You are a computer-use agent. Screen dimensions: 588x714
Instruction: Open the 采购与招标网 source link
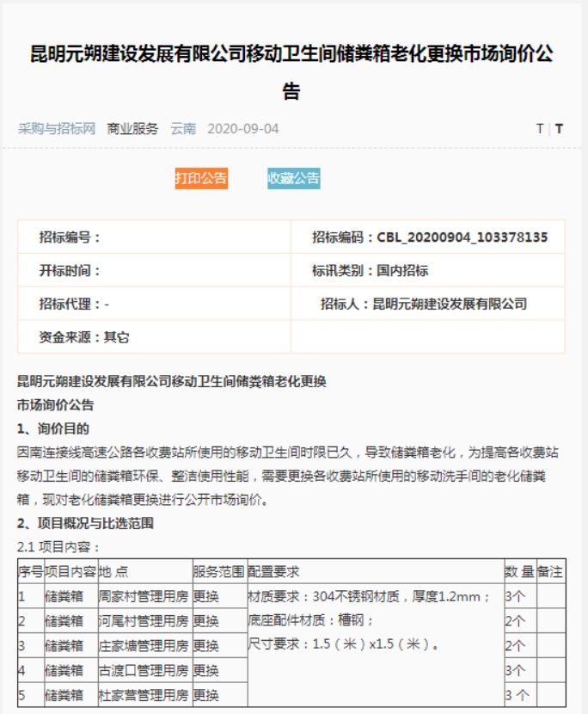[x=56, y=129]
